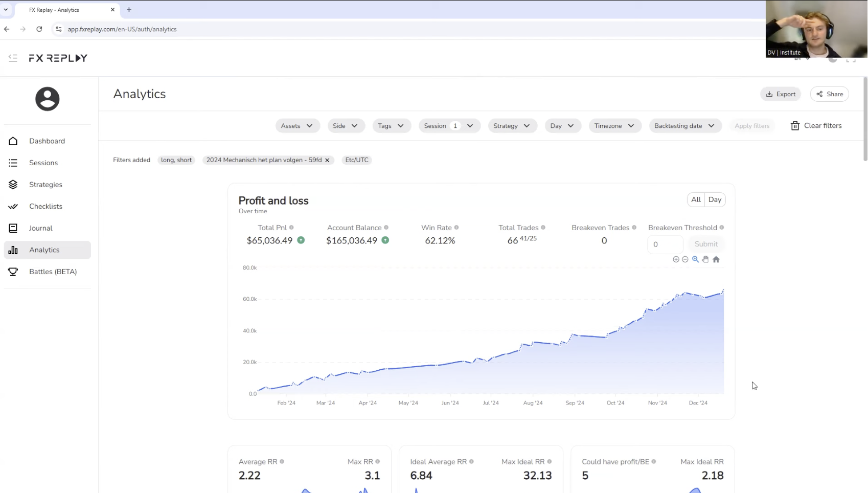
Task: Open Journal in the sidebar
Action: (40, 228)
